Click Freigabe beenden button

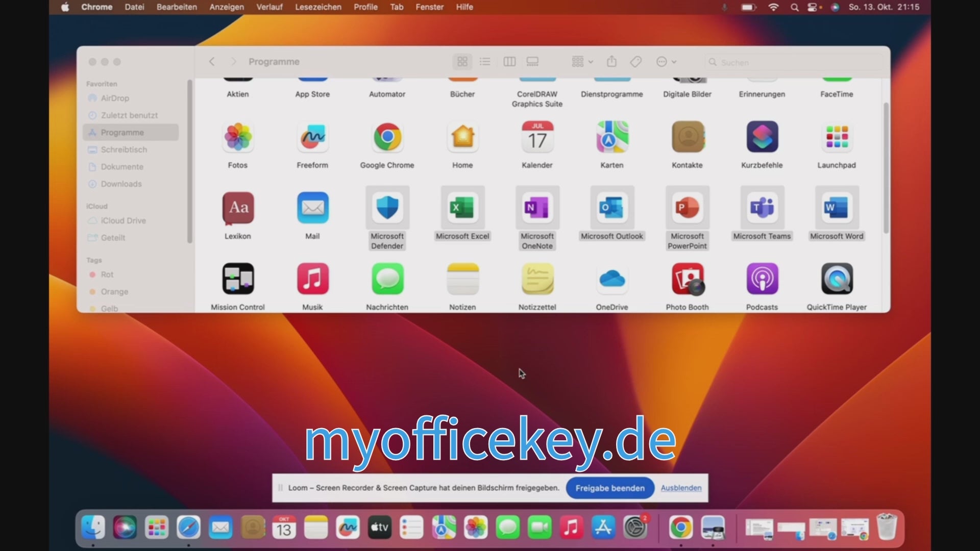point(610,488)
